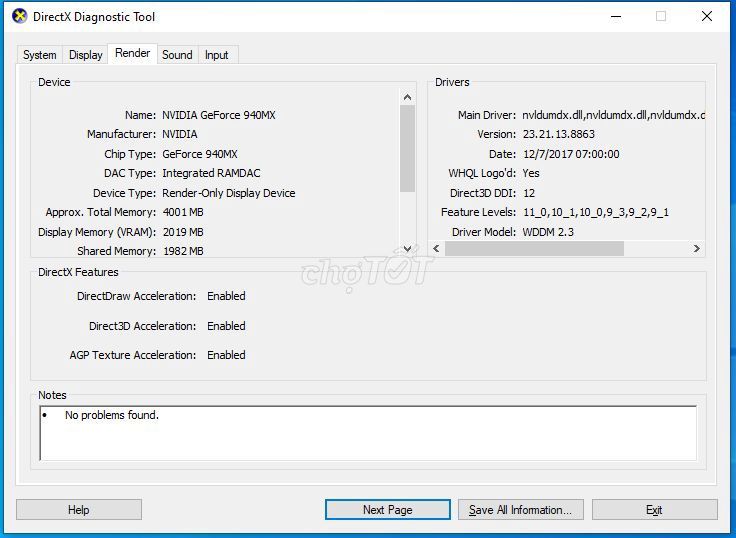Click inside the Notes text box
Image resolution: width=736 pixels, height=538 pixels.
click(x=368, y=433)
